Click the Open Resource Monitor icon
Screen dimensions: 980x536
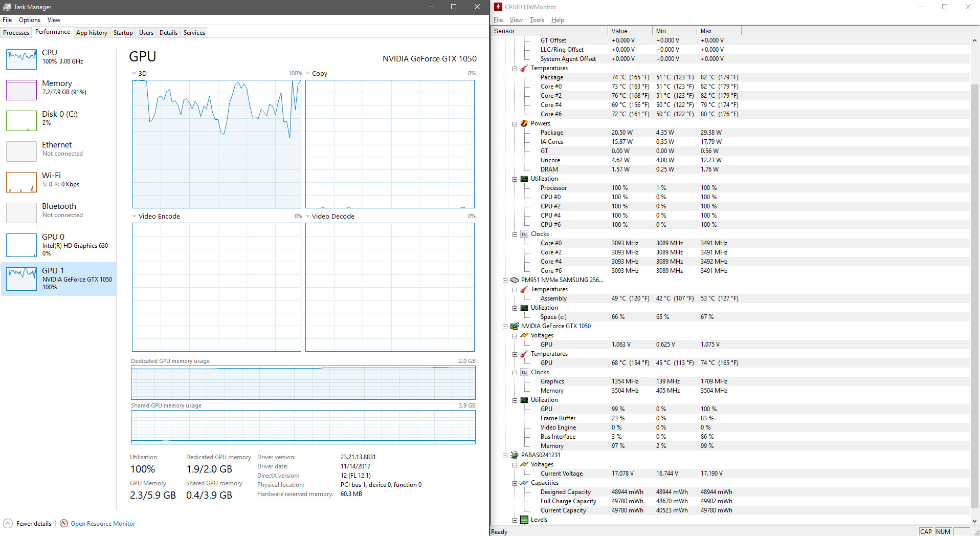point(64,523)
